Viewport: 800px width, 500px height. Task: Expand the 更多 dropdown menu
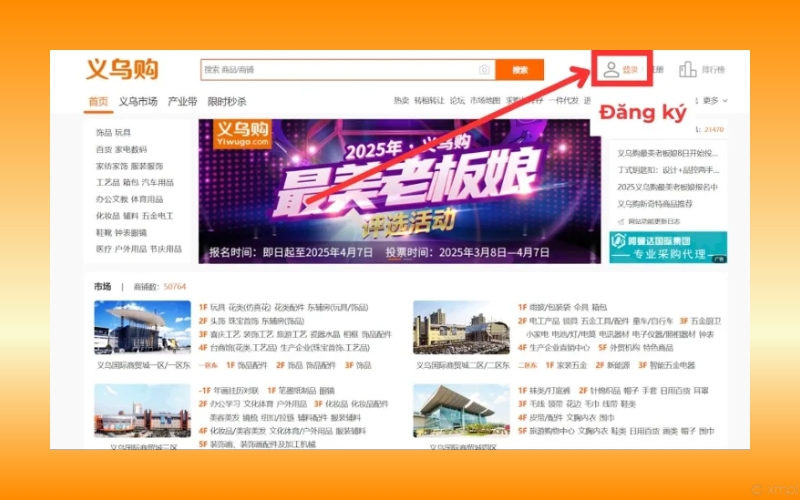coord(714,101)
